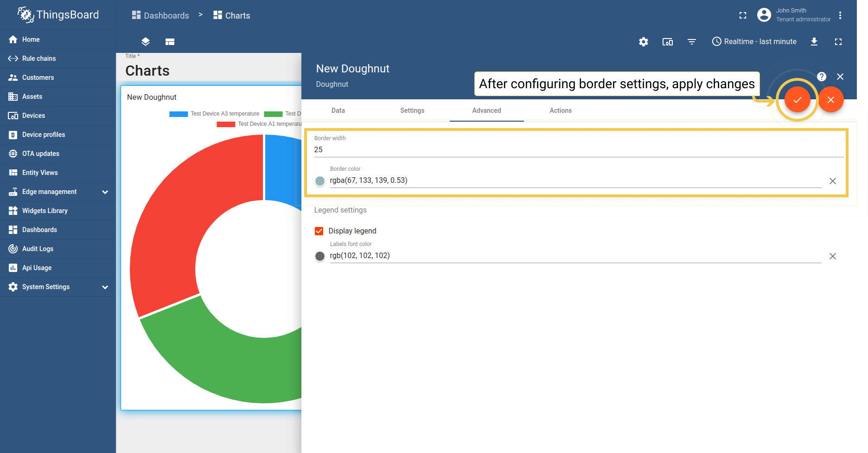Click the Border width input field
Image resolution: width=868 pixels, height=453 pixels.
tap(577, 150)
